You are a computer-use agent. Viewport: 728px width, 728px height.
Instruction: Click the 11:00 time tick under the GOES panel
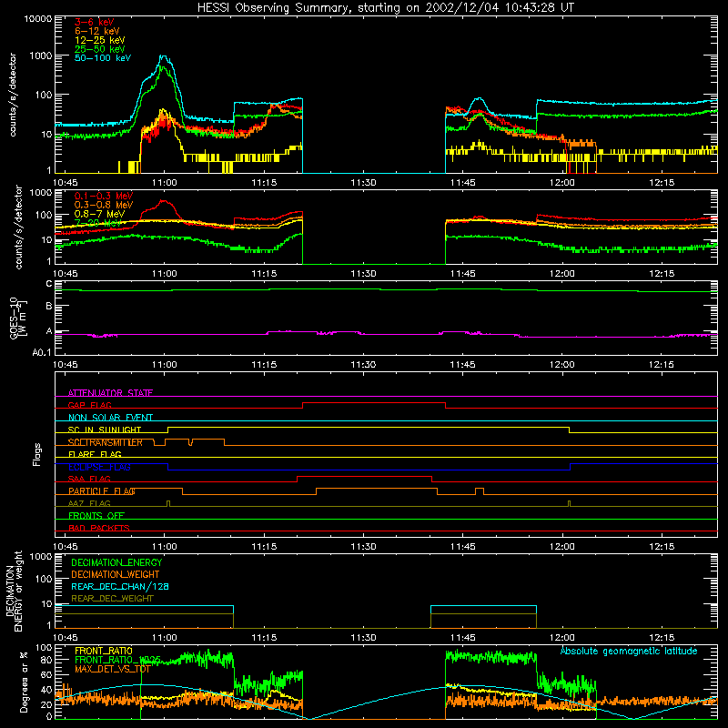pos(165,365)
